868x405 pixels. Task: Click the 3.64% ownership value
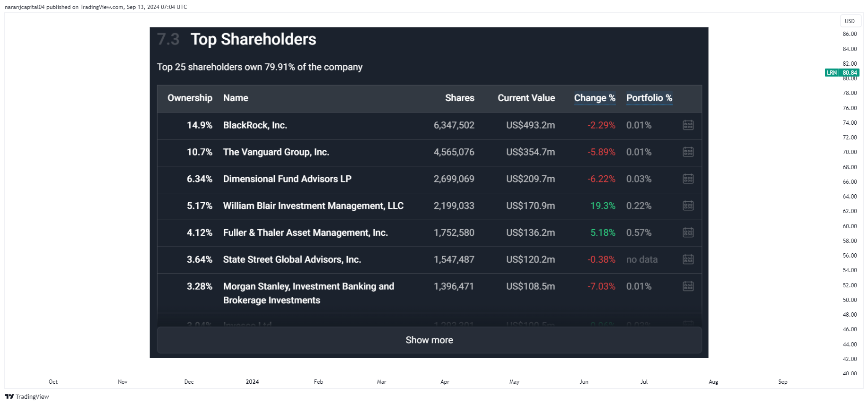point(200,260)
